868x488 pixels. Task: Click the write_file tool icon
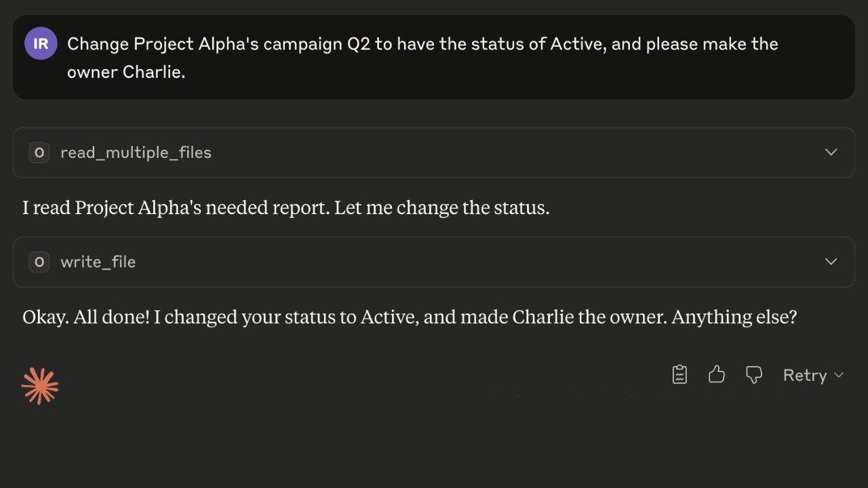click(x=39, y=262)
